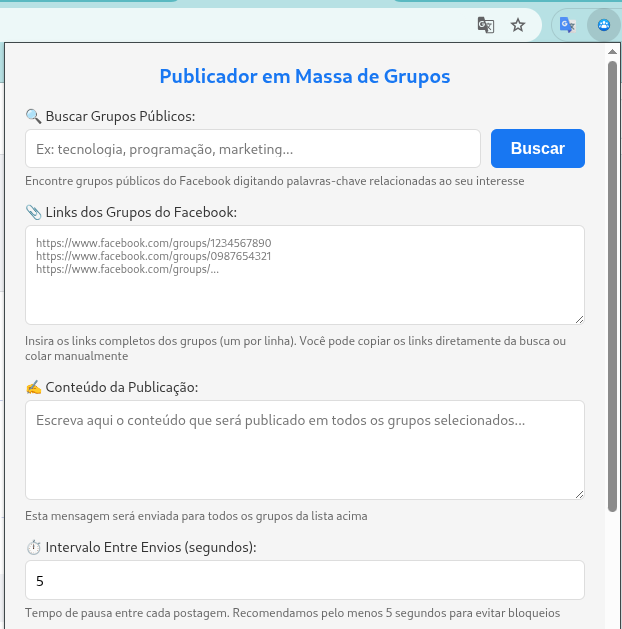
Task: Bookmark this page with the star icon
Action: click(x=518, y=25)
